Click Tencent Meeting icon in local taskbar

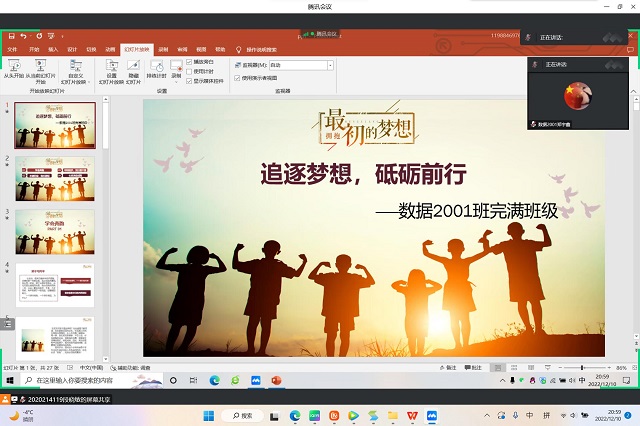click(x=432, y=416)
